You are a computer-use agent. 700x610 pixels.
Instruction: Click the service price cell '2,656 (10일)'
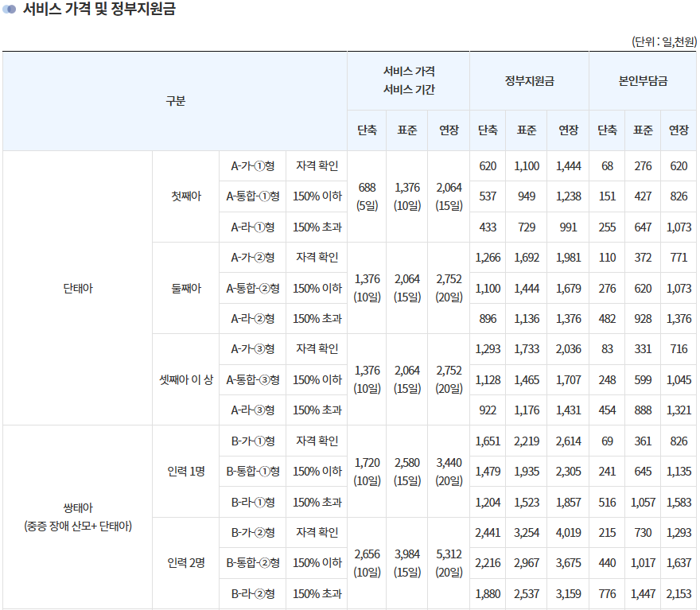[367, 563]
